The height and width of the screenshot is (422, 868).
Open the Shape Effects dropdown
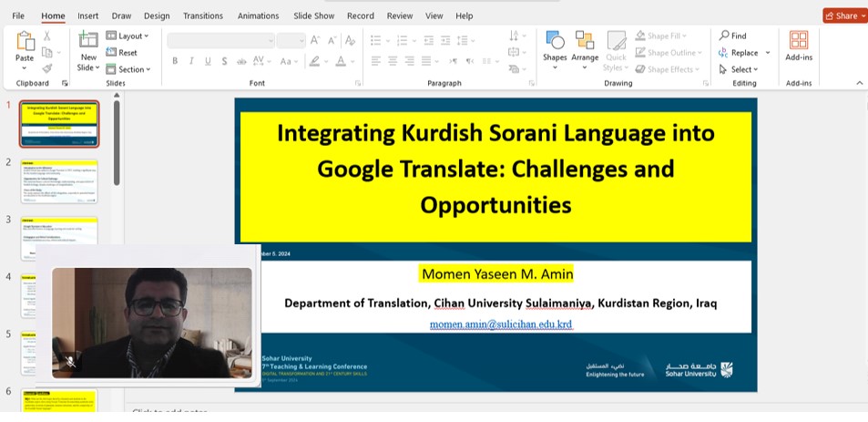click(667, 69)
